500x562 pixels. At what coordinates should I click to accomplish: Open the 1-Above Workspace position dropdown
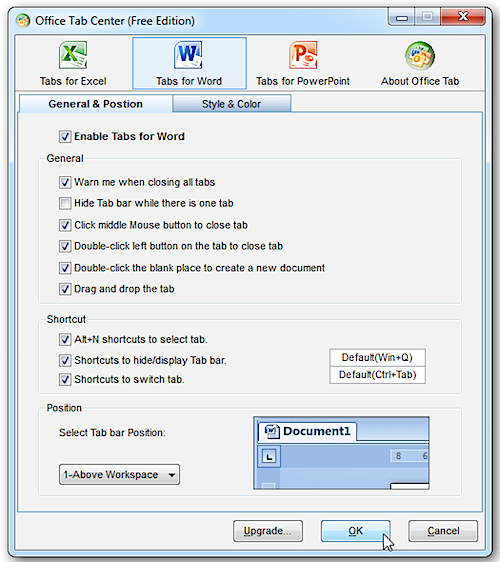[119, 475]
